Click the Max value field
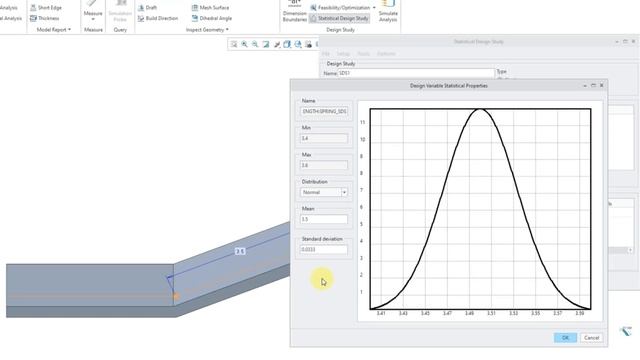The width and height of the screenshot is (640, 360). click(x=324, y=165)
